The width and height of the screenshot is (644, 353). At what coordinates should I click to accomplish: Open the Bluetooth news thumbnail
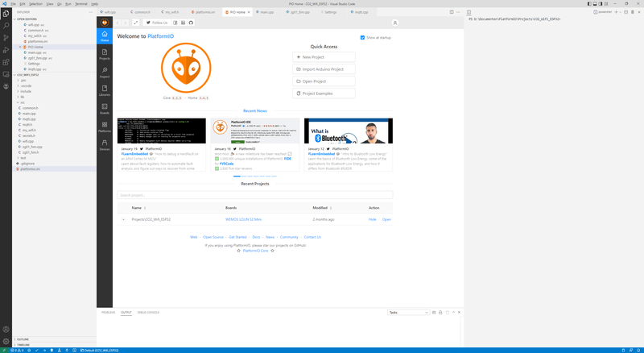tap(349, 131)
